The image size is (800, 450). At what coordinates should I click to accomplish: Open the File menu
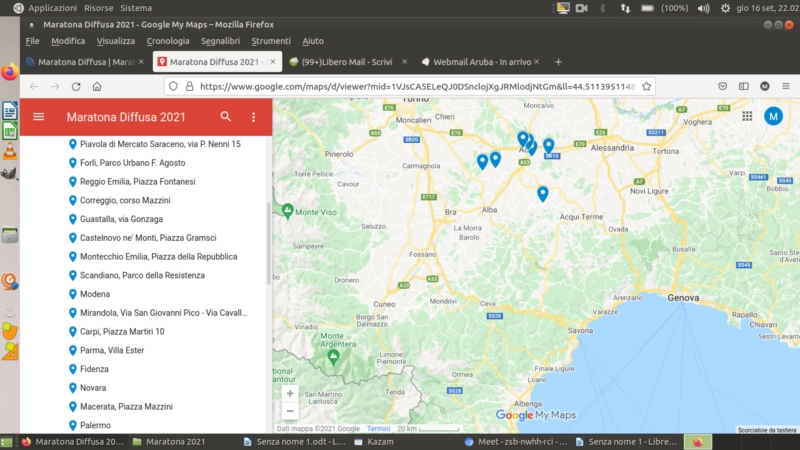[x=32, y=41]
